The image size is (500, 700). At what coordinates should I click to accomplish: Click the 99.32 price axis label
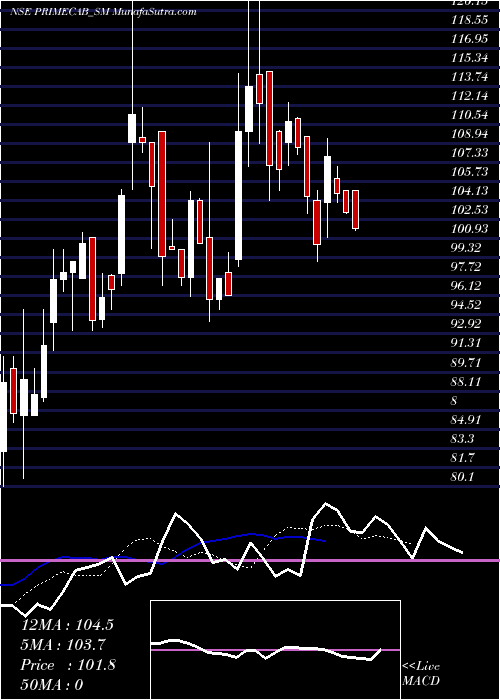(466, 248)
